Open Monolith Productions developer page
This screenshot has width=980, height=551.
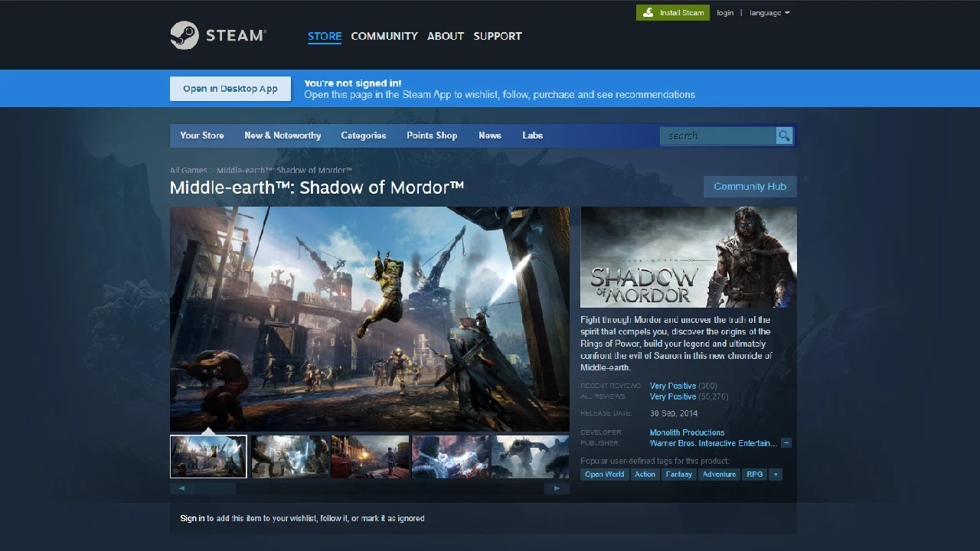pos(687,432)
